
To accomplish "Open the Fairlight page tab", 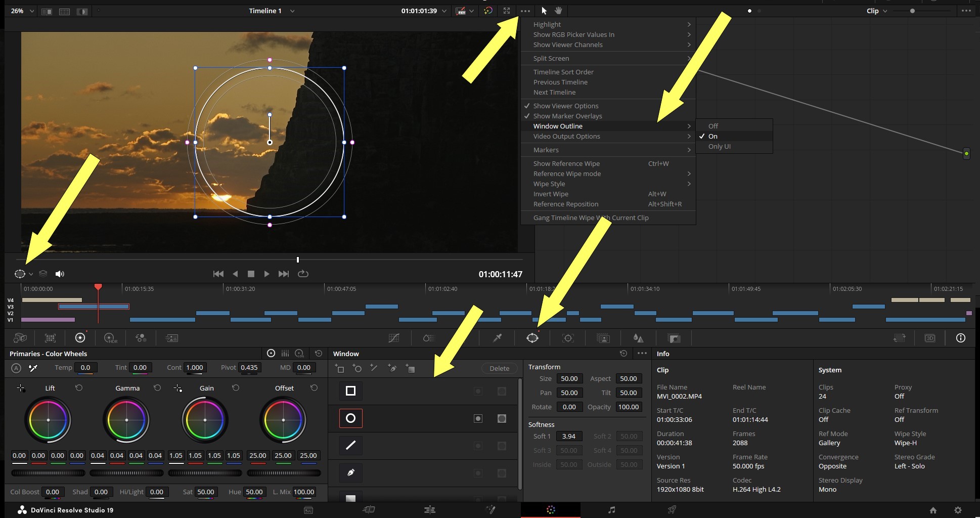I will 611,510.
